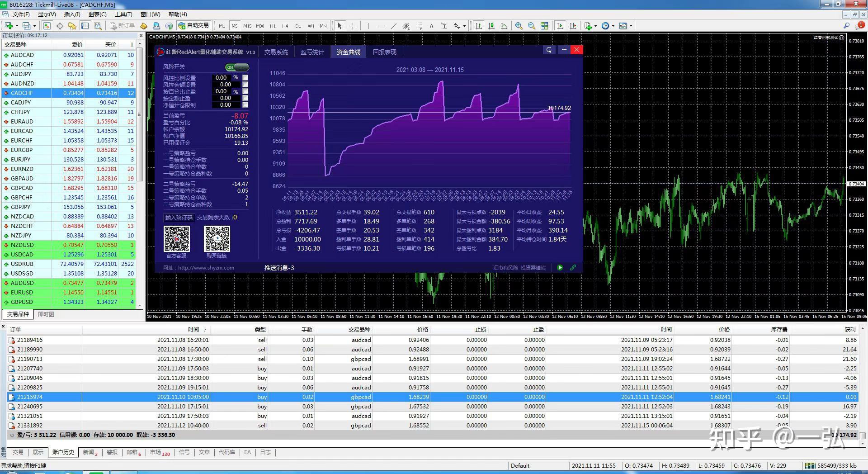Toggle the 风险开关 ON switch
868x474 pixels.
(237, 67)
